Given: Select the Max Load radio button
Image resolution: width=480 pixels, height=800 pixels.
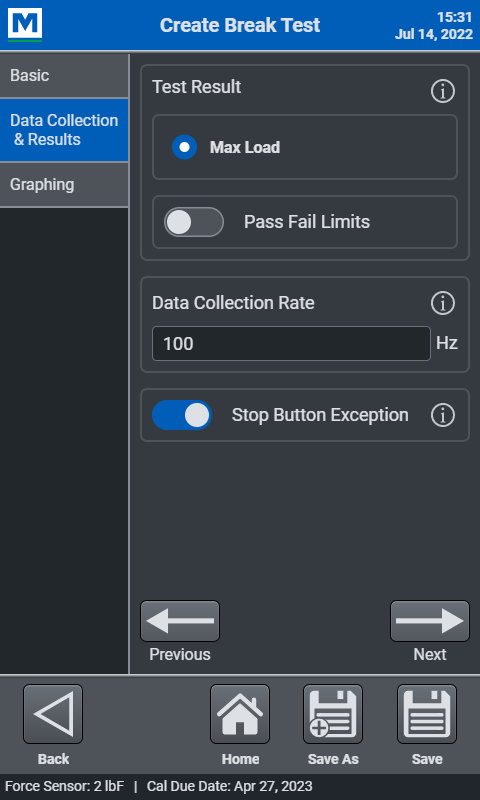Looking at the screenshot, I should (x=184, y=147).
